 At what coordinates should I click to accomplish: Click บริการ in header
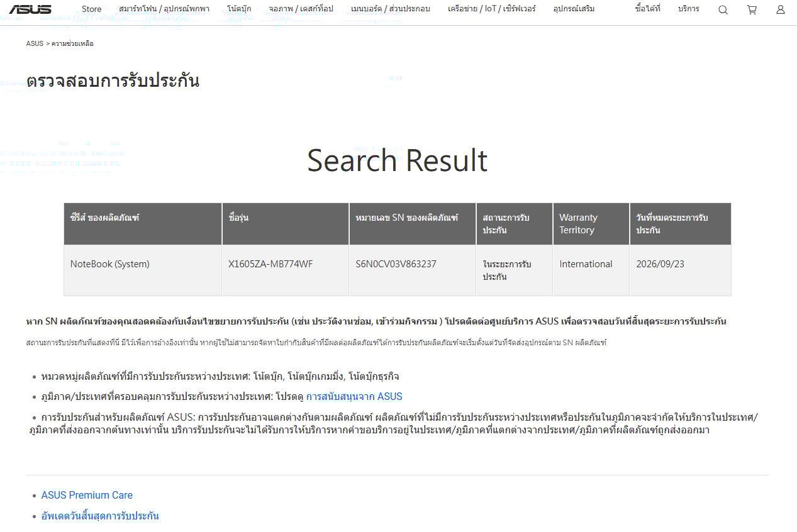coord(689,9)
